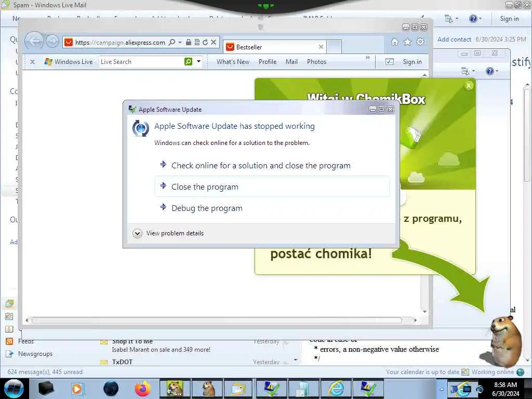Open Mail on Windows Live toolbar
532x399 pixels.
pos(291,62)
